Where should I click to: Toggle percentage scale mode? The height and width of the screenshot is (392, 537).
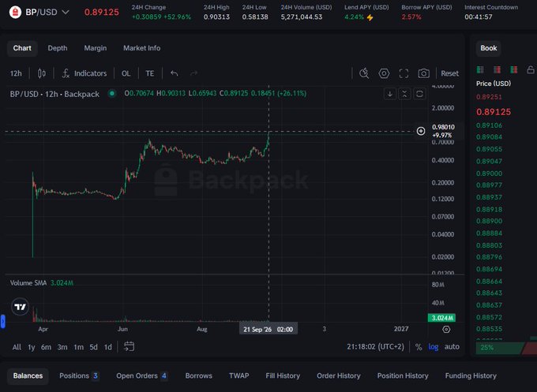(419, 347)
